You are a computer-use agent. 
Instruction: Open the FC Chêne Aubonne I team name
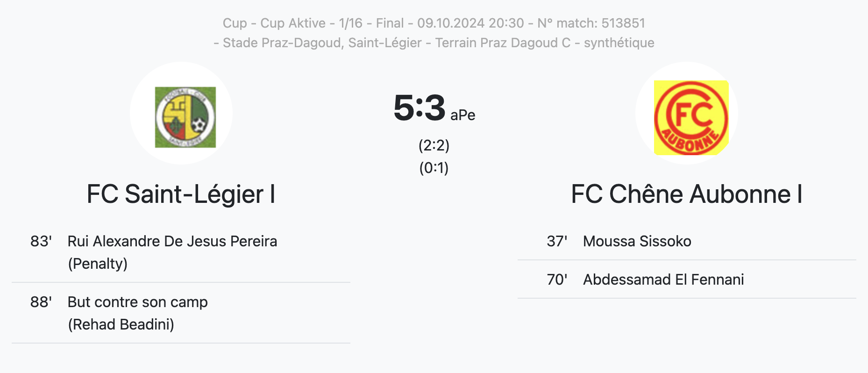click(x=687, y=194)
